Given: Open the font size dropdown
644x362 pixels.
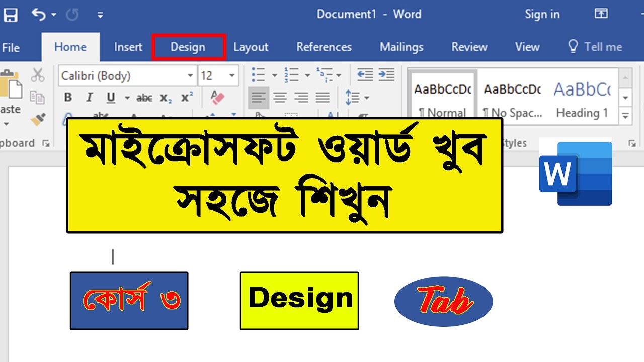Looking at the screenshot, I should point(232,76).
